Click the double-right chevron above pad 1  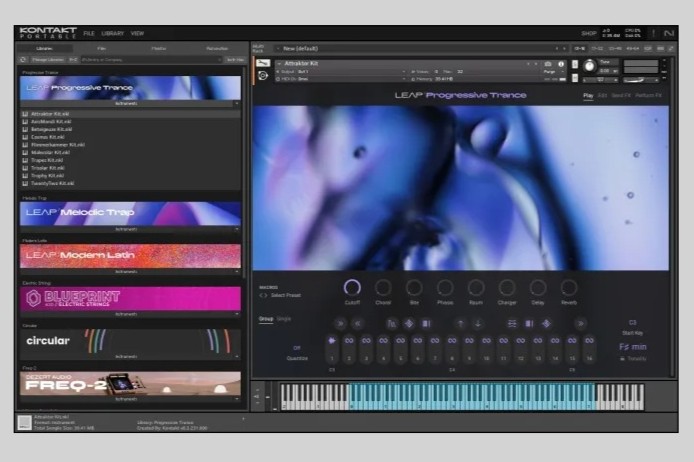coord(340,323)
